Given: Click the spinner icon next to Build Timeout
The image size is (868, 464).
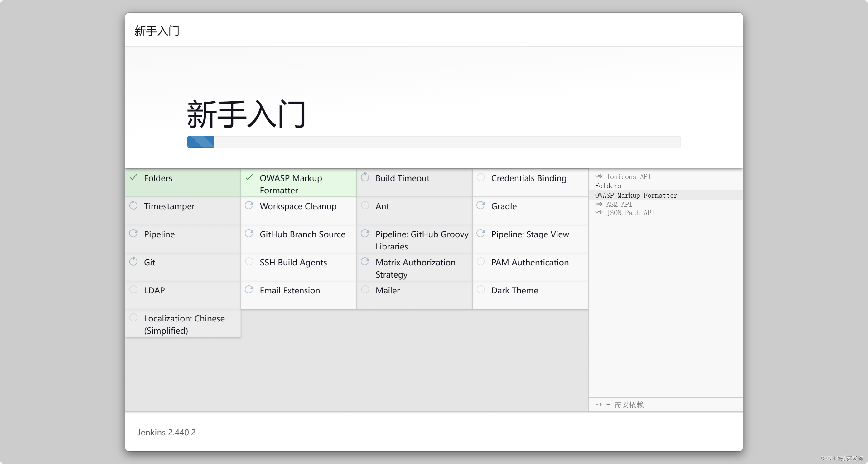Looking at the screenshot, I should click(x=365, y=177).
